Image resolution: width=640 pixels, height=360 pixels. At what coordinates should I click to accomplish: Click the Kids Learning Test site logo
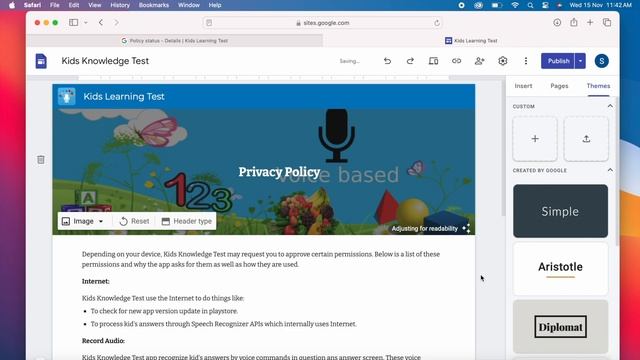pos(67,97)
